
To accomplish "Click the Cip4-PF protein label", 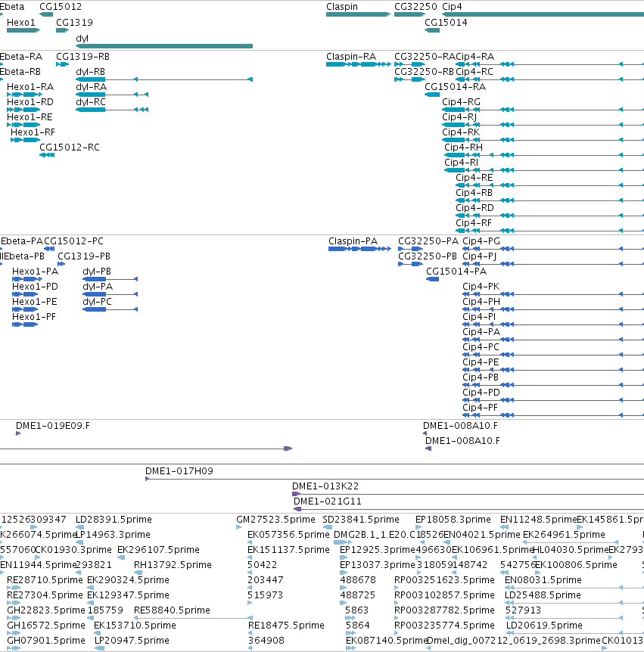I will coord(480,408).
